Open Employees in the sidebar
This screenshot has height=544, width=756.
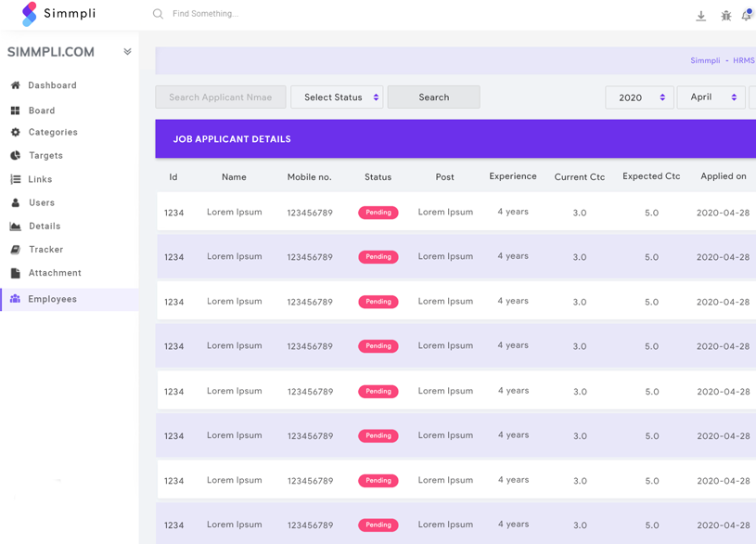pyautogui.click(x=53, y=299)
